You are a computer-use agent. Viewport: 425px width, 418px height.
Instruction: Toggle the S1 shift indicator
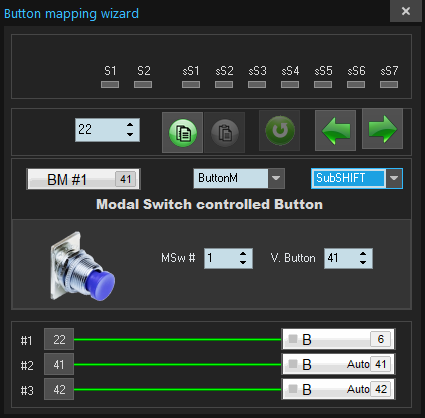coord(110,85)
